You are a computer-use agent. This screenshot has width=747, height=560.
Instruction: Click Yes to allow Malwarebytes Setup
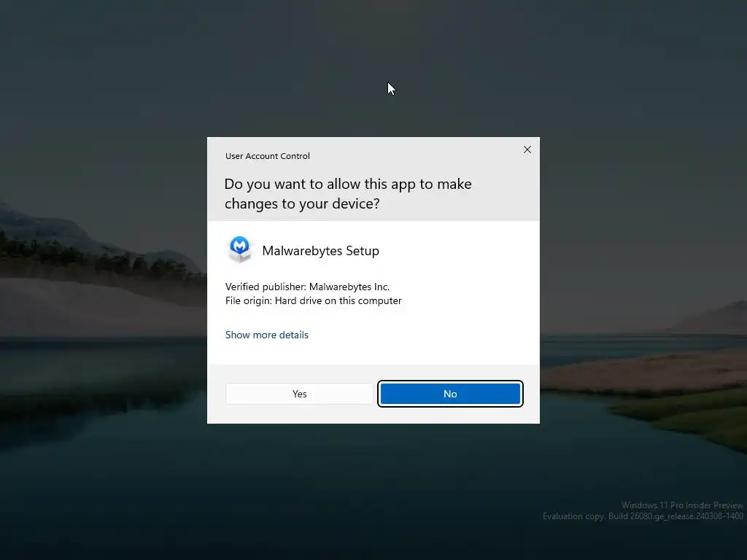[299, 394]
